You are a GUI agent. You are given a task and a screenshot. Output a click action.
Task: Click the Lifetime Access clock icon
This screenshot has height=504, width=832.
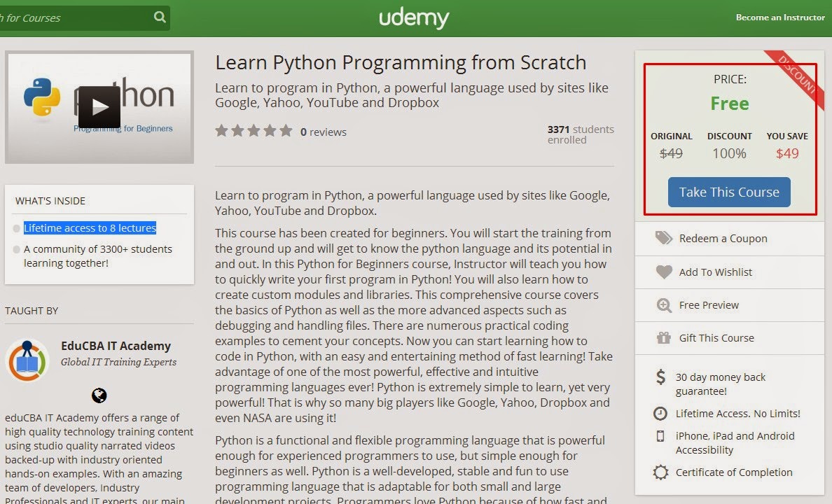[660, 413]
